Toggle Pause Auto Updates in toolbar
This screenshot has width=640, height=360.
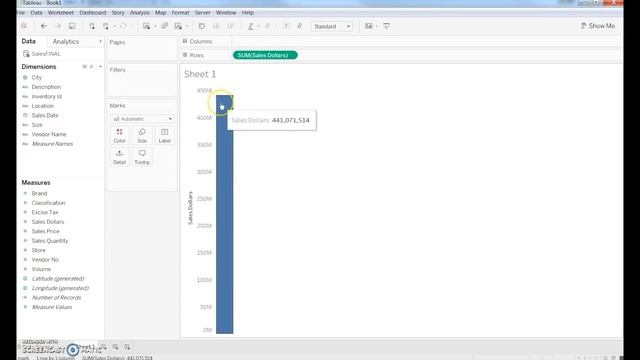coord(106,26)
